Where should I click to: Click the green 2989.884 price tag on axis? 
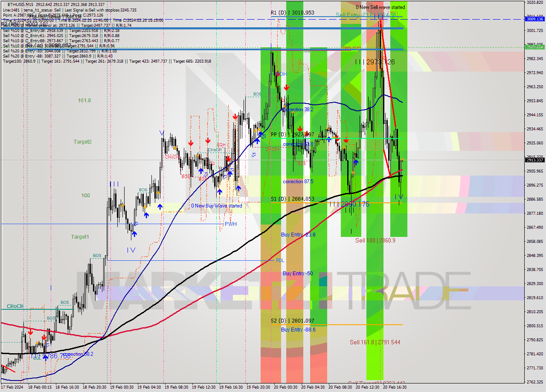(x=535, y=47)
